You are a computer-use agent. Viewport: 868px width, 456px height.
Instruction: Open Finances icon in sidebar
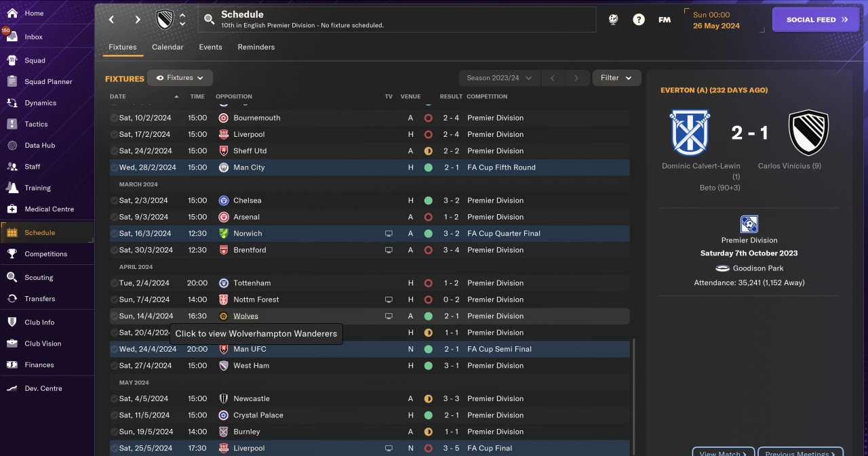[12, 365]
